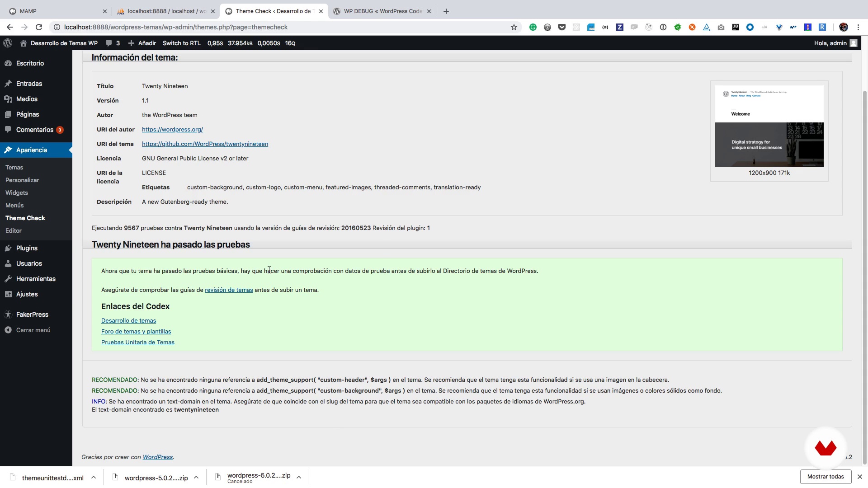Go to Temas submenu
This screenshot has width=868, height=488.
(x=14, y=167)
